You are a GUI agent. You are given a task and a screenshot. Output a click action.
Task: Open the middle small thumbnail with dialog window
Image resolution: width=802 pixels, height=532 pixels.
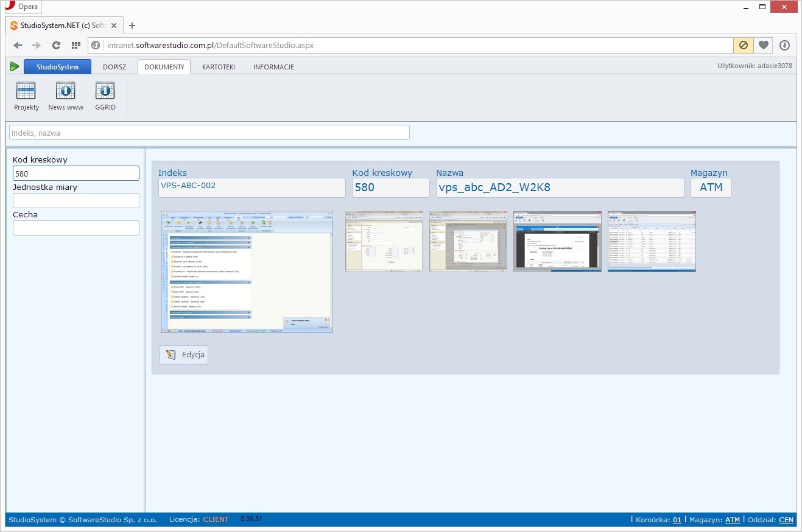(x=468, y=242)
